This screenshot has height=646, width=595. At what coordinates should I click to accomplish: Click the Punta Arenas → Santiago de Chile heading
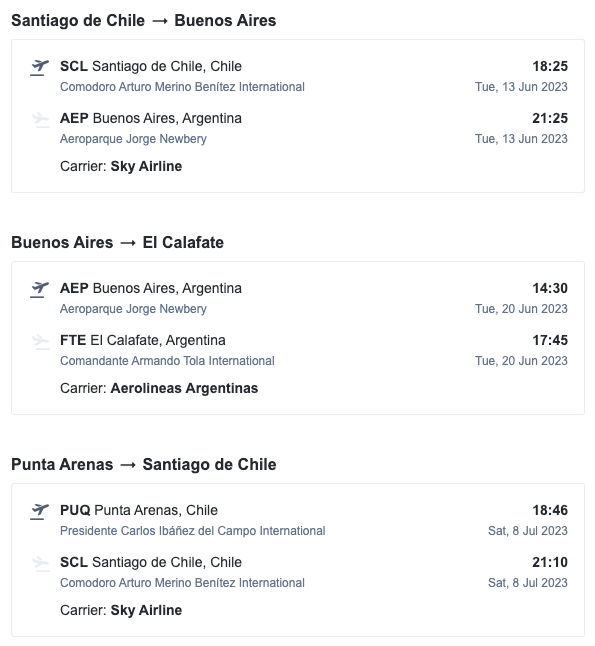pos(143,465)
